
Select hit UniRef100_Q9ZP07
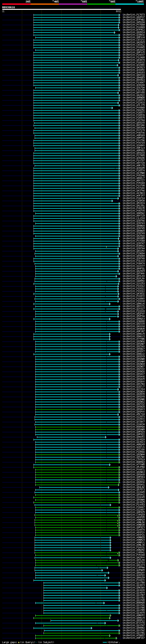click(134, 17)
